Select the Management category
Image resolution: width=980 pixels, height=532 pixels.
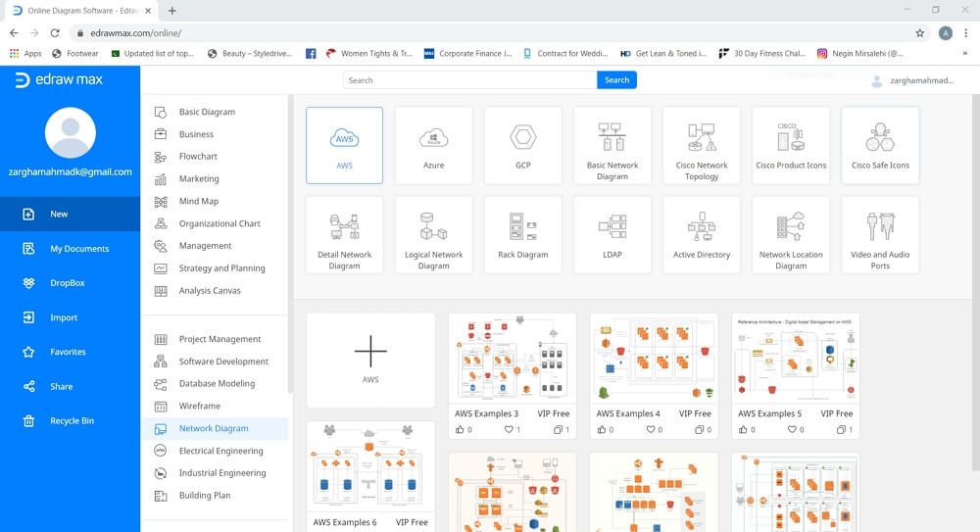pos(215,246)
